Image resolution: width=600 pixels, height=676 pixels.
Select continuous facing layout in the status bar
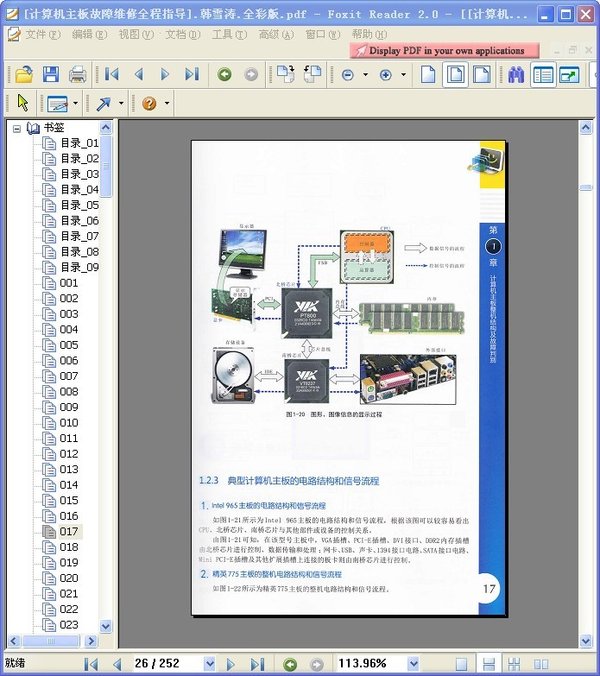(514, 664)
